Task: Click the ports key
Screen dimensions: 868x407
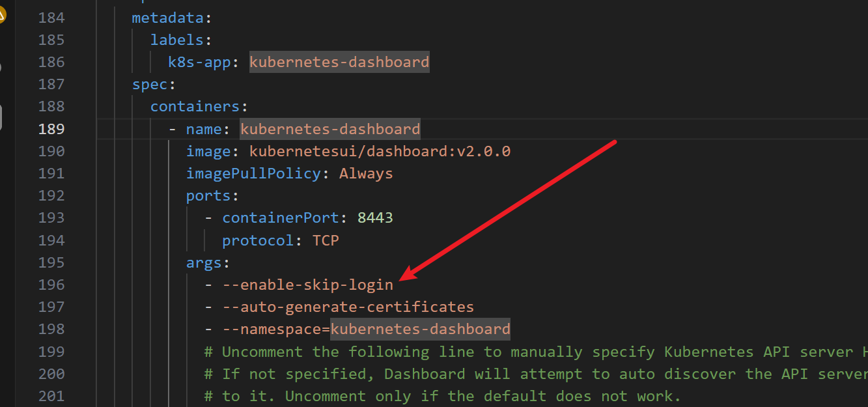Action: tap(208, 195)
